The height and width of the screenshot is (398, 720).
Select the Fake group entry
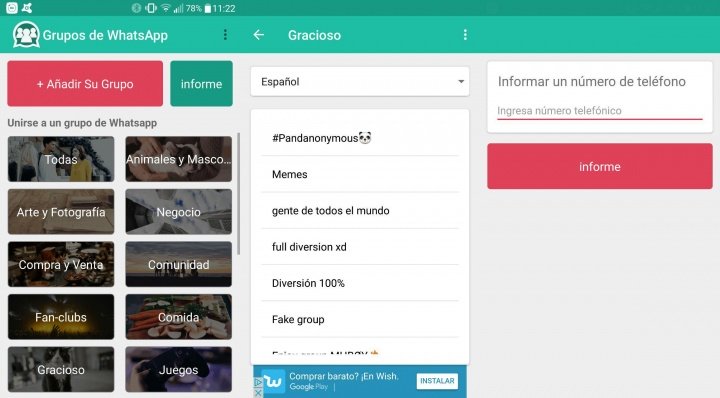[x=360, y=319]
